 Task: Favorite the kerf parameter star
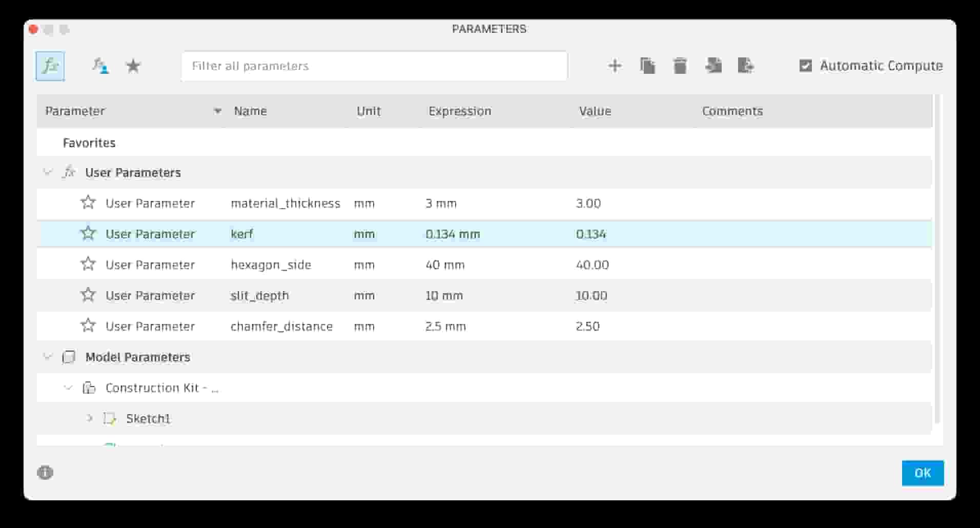pos(88,233)
